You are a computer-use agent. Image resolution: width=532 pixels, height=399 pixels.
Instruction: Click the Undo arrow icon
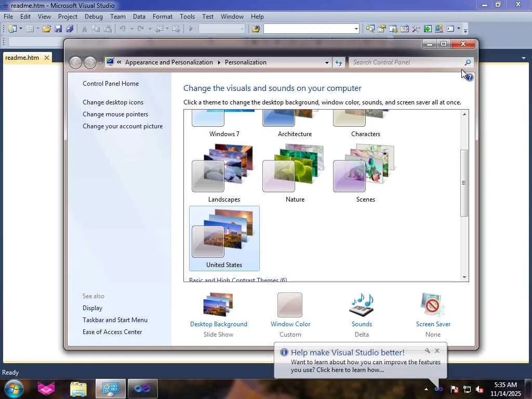pyautogui.click(x=123, y=29)
